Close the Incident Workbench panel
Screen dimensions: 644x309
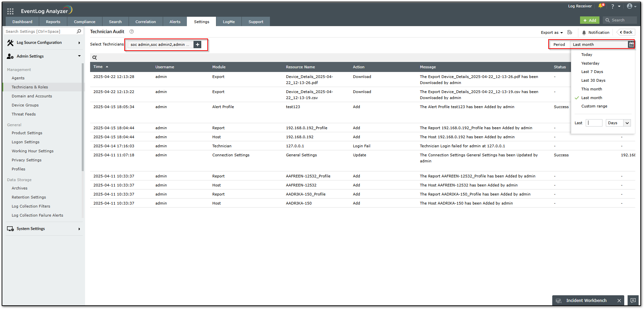coord(619,301)
